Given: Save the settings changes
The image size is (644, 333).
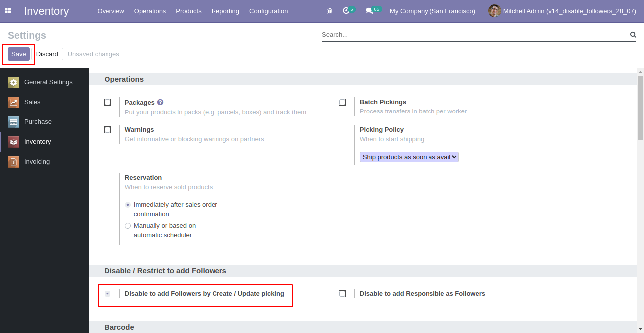Looking at the screenshot, I should [x=19, y=54].
